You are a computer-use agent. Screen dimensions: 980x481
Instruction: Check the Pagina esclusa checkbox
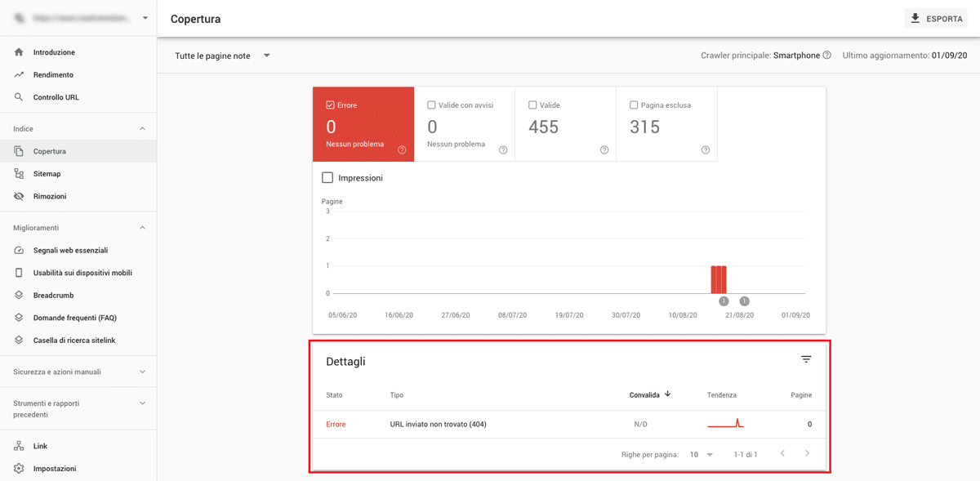coord(634,105)
